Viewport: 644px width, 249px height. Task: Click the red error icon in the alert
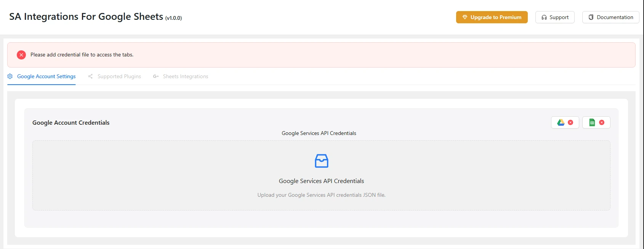coord(21,55)
